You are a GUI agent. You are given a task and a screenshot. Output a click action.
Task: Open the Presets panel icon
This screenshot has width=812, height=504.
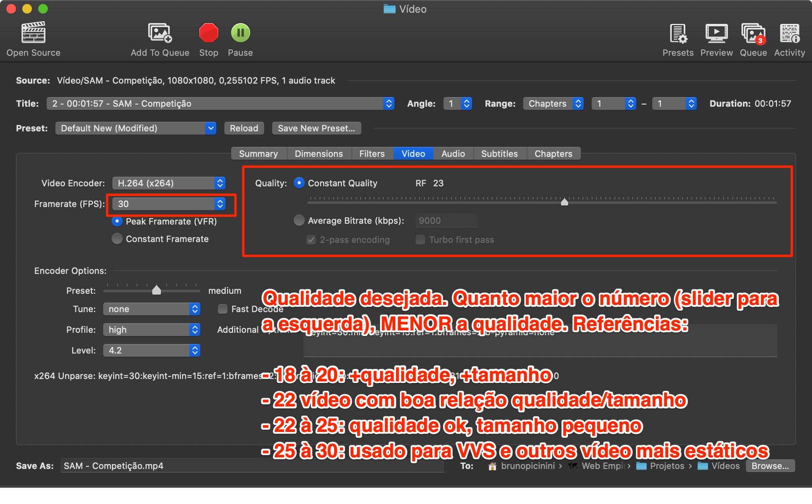678,33
